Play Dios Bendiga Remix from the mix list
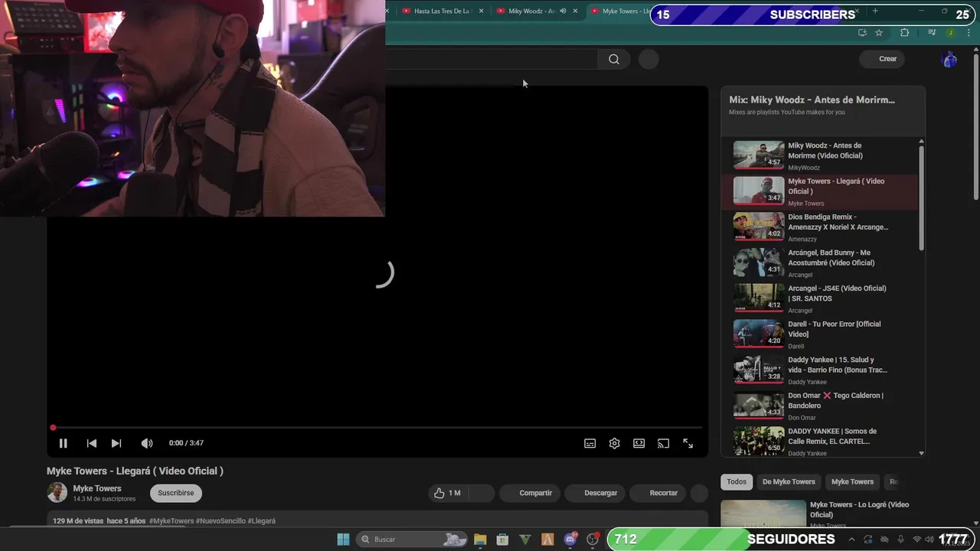Viewport: 980px width, 551px height. coord(819,227)
